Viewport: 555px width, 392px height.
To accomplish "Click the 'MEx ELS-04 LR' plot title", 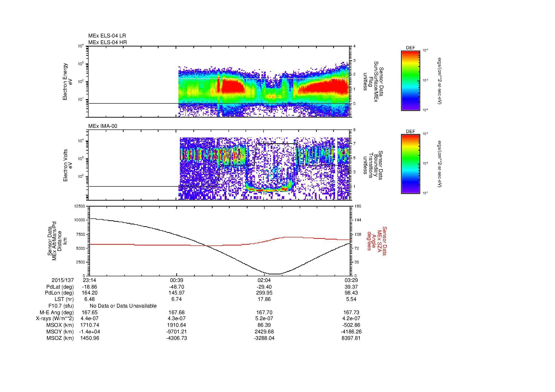I will tap(107, 36).
